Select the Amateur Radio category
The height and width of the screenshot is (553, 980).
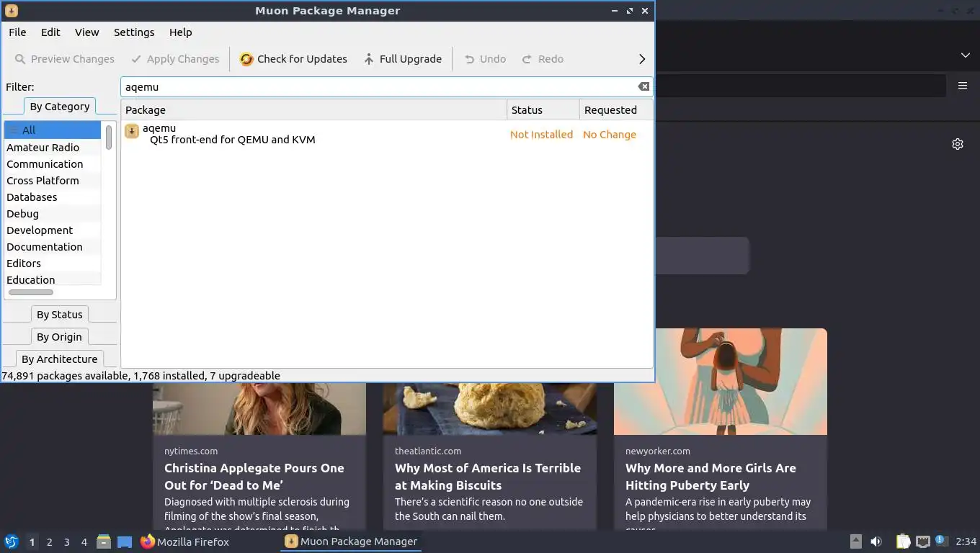pyautogui.click(x=53, y=148)
